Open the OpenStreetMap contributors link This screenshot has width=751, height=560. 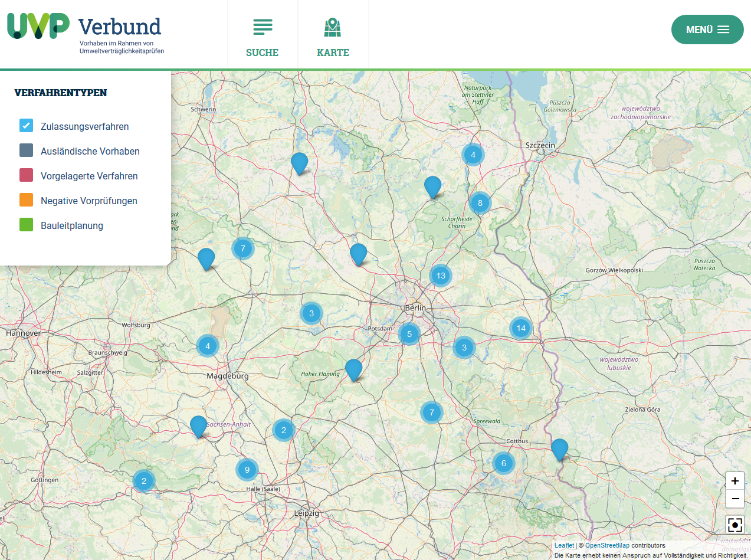point(607,545)
